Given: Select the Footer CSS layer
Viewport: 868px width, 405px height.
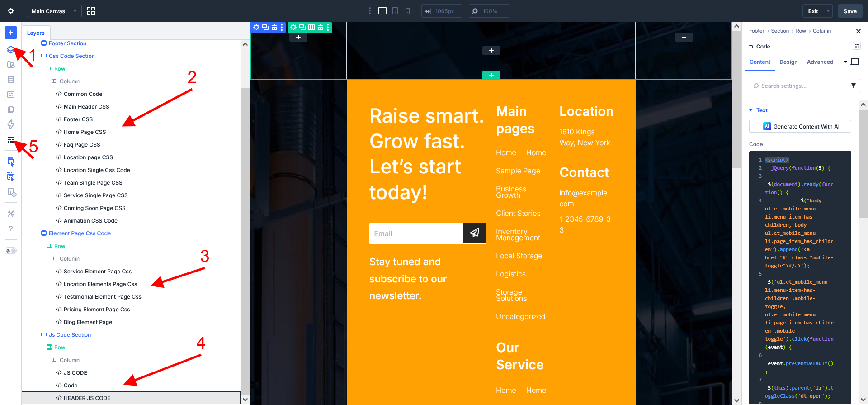Looking at the screenshot, I should [x=78, y=119].
